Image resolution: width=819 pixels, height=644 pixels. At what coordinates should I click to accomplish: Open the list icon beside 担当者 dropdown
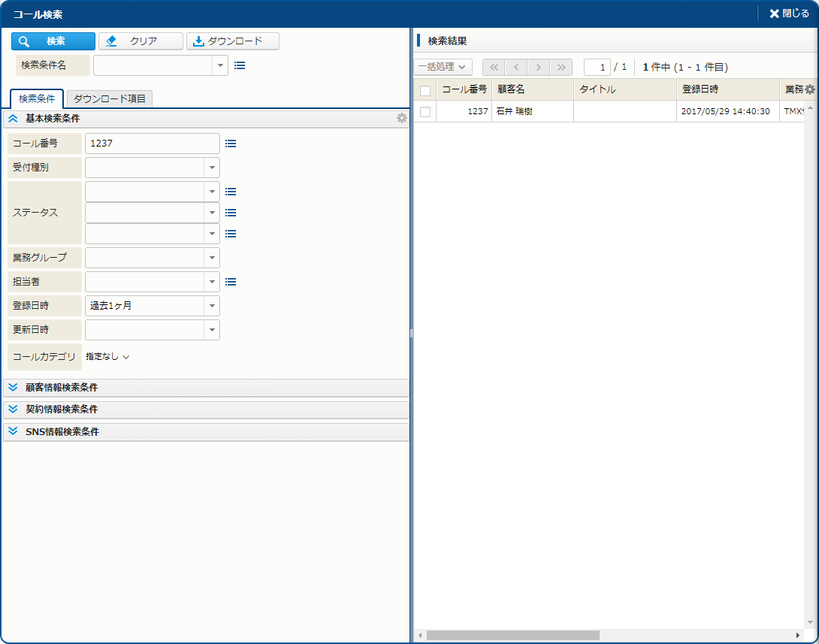231,282
